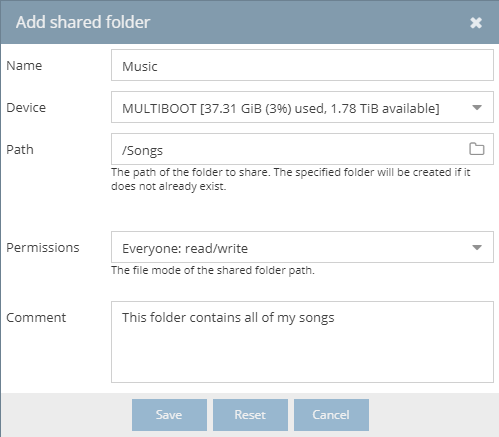Click the Device field label

pos(26,108)
